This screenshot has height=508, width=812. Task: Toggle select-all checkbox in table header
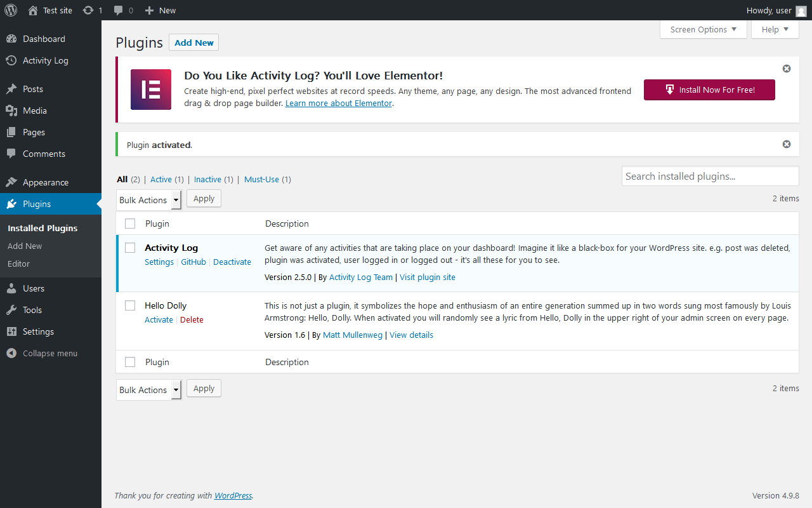(x=130, y=224)
